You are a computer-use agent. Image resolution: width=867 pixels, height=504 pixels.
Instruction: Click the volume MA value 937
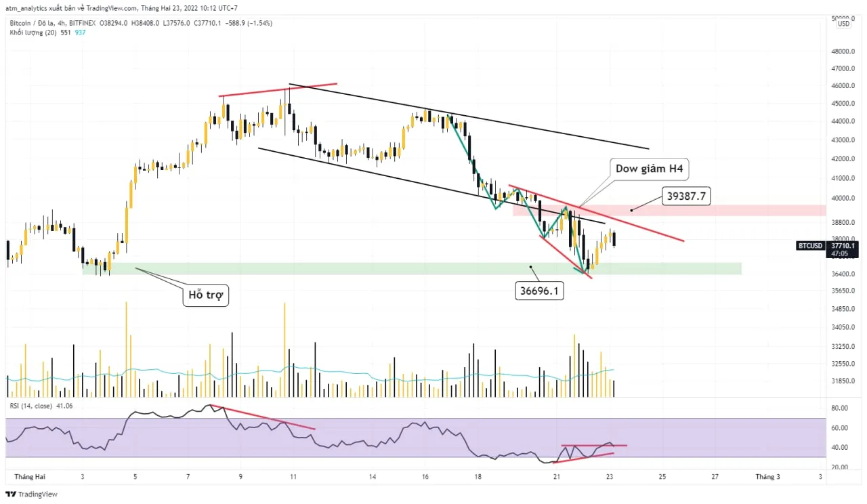81,32
